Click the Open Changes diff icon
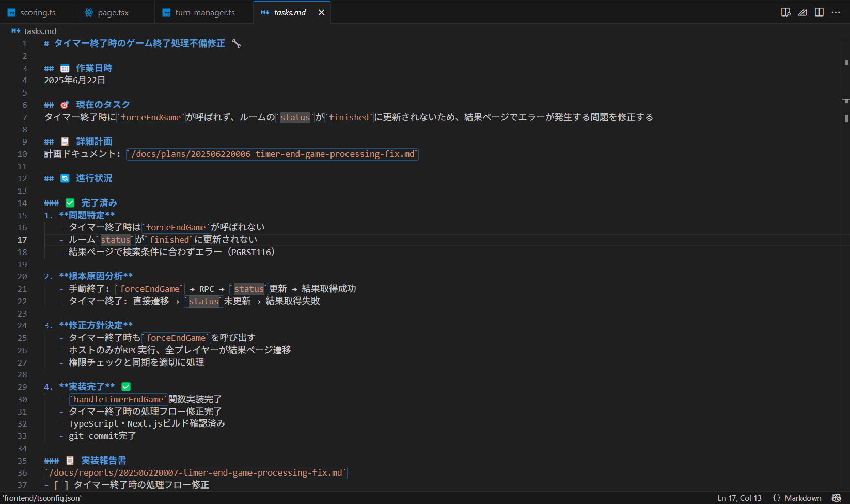This screenshot has height=504, width=850. pyautogui.click(x=802, y=12)
